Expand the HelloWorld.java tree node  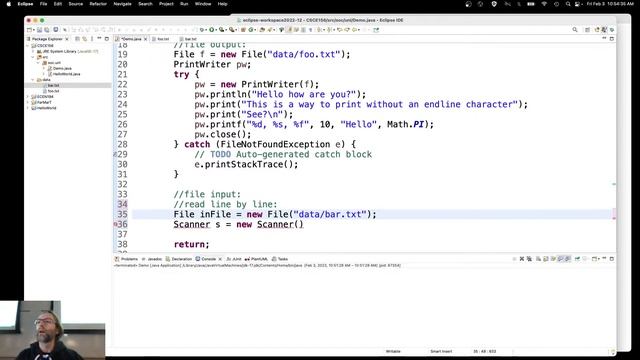[x=44, y=74]
